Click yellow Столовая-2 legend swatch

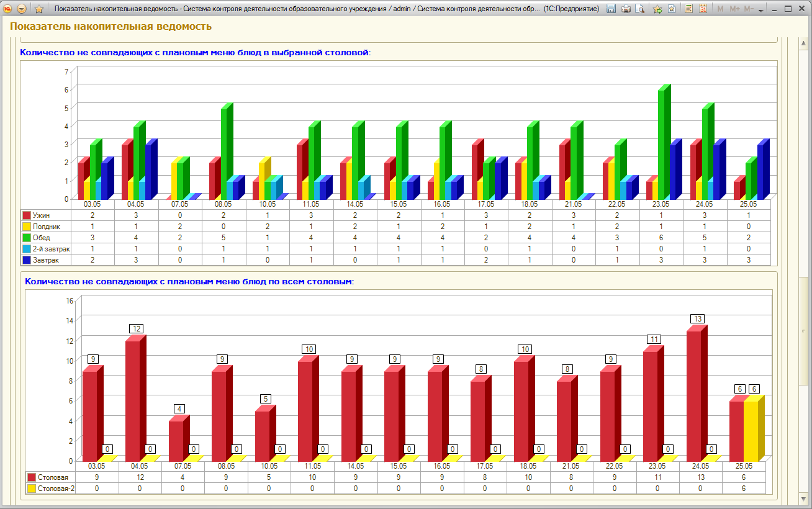(31, 489)
